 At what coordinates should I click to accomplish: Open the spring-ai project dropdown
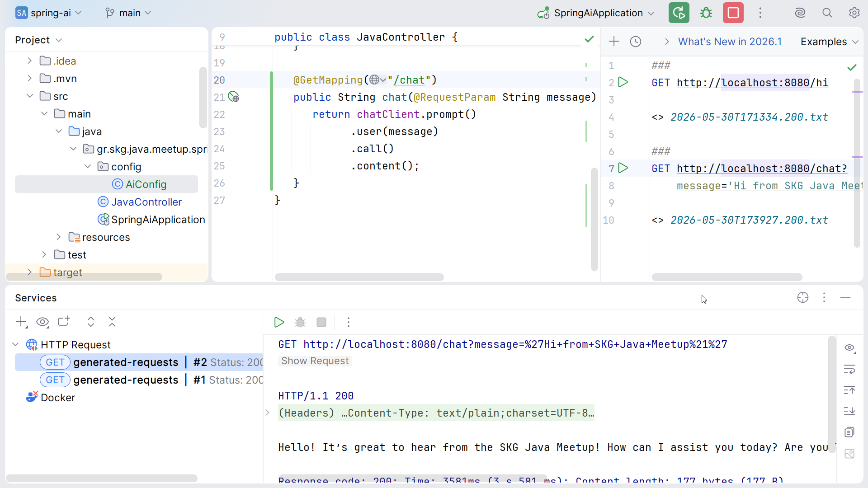pos(48,13)
